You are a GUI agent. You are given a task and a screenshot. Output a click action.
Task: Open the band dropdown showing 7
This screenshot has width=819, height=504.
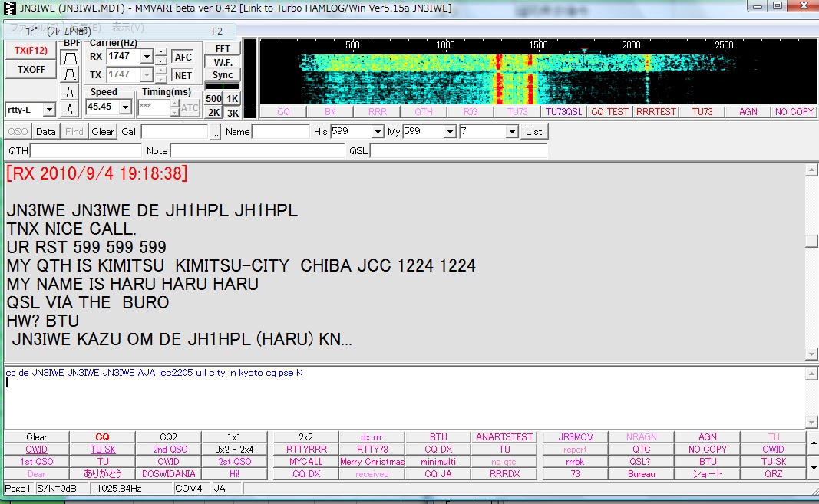pyautogui.click(x=512, y=132)
